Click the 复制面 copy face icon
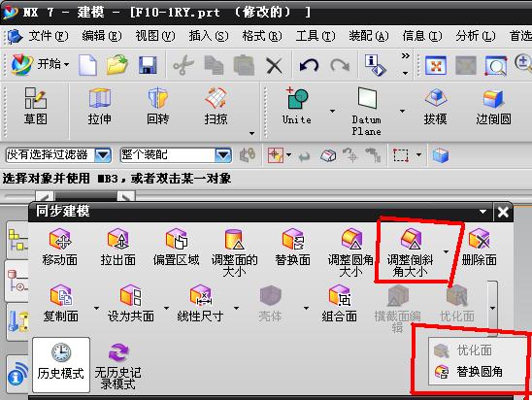This screenshot has width=532, height=400. [61, 295]
